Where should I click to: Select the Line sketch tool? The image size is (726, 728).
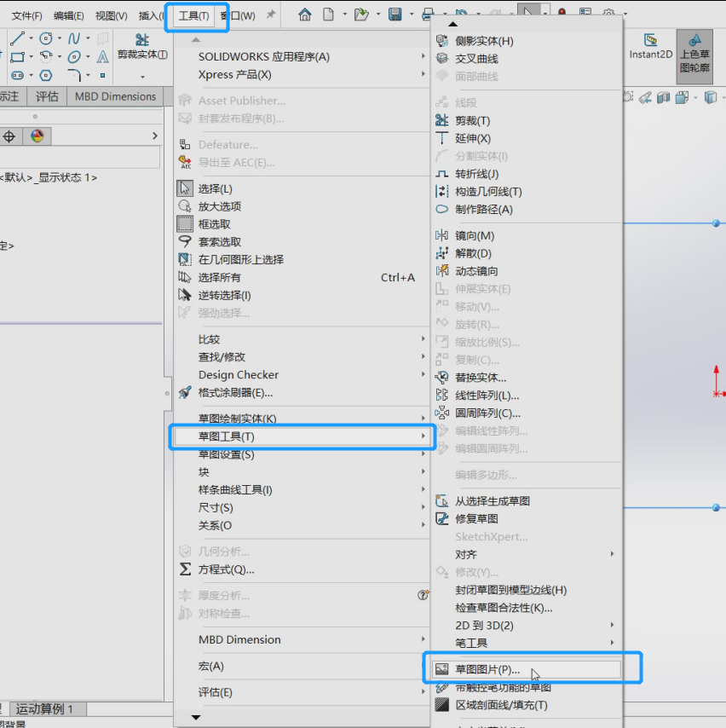click(x=18, y=38)
